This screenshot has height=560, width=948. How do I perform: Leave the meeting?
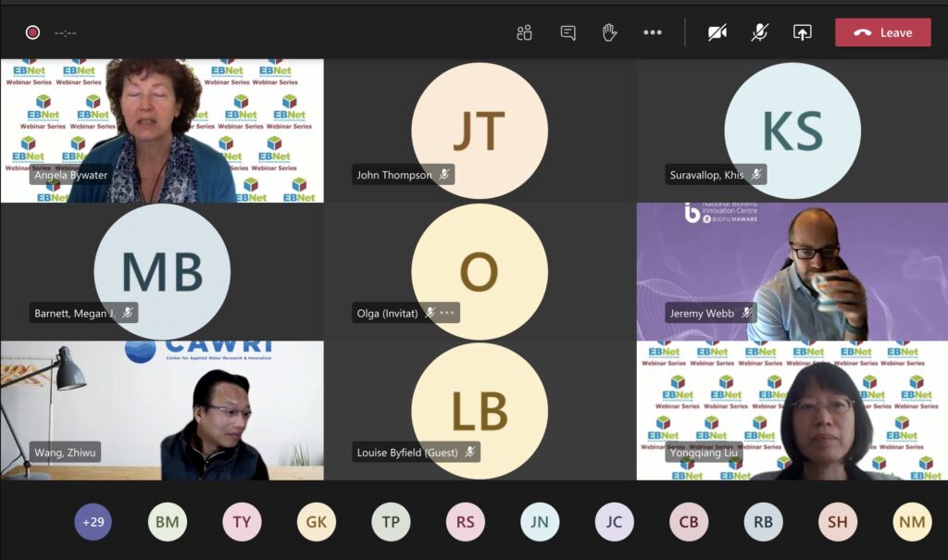882,32
